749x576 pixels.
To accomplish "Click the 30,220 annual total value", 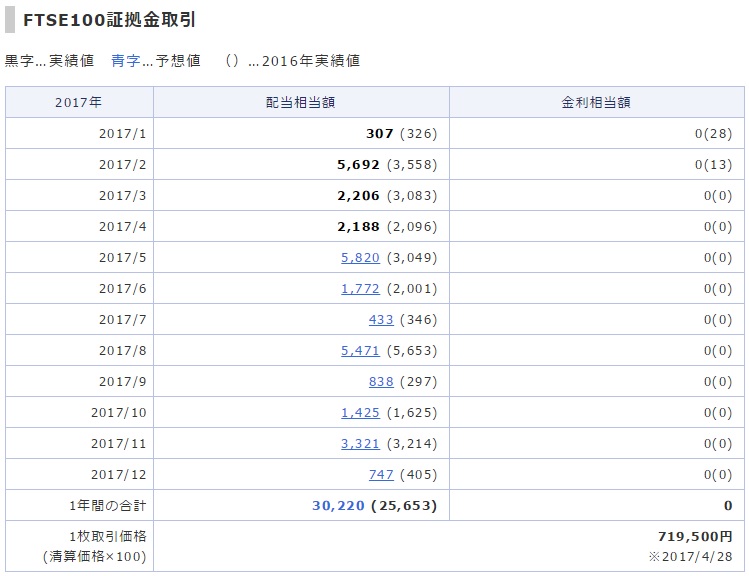I will 338,506.
